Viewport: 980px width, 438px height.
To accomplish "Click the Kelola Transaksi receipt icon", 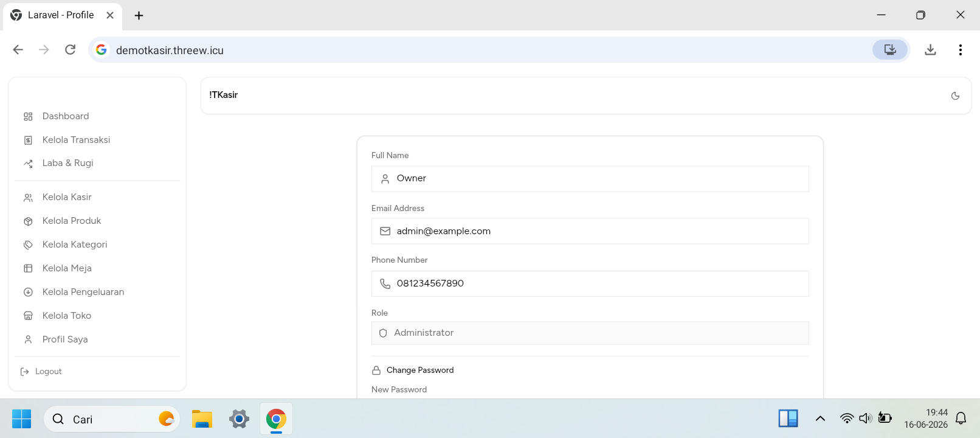I will coord(28,141).
